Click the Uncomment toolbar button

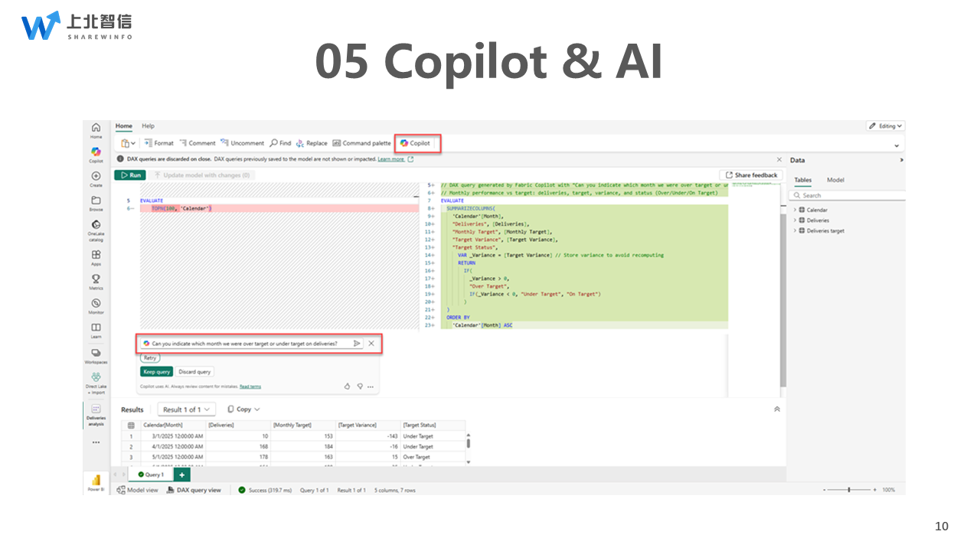[x=242, y=143]
